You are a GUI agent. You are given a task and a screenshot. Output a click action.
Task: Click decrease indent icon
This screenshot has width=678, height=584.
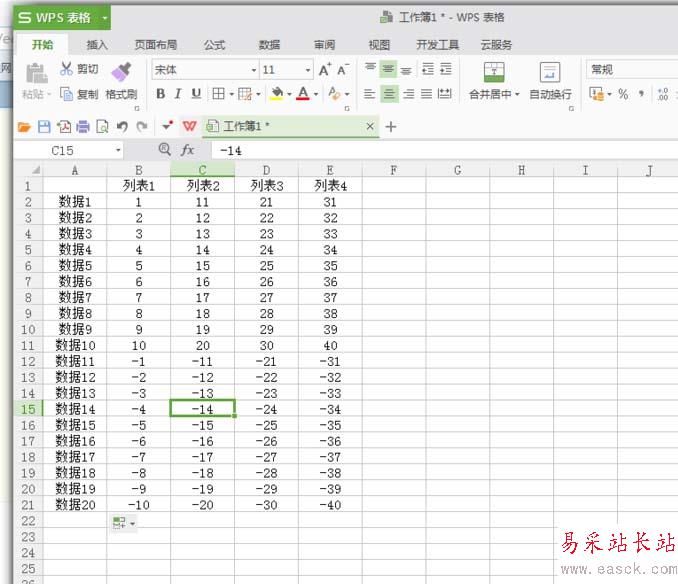[x=428, y=69]
